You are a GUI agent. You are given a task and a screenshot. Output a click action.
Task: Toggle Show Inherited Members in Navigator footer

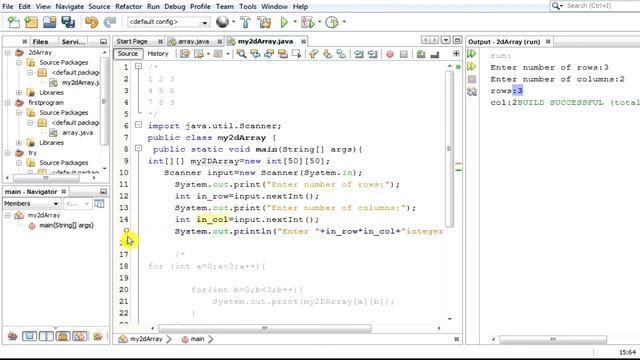pos(13,336)
